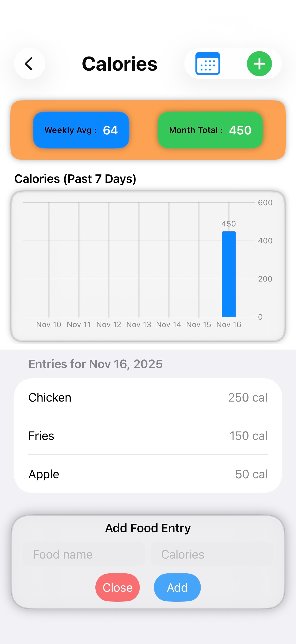The width and height of the screenshot is (296, 644).
Task: Tap the blue Add button
Action: (177, 587)
